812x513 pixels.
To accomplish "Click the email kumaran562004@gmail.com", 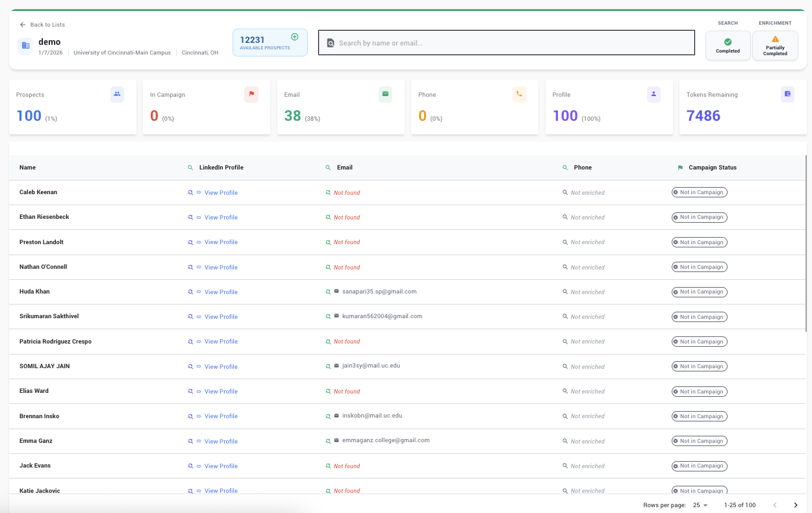I will click(x=382, y=316).
